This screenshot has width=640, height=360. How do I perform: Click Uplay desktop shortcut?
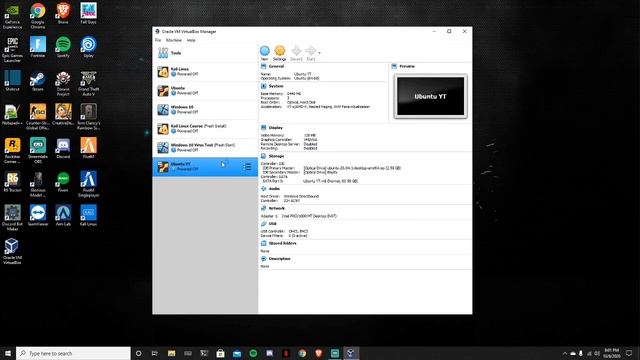tap(89, 47)
